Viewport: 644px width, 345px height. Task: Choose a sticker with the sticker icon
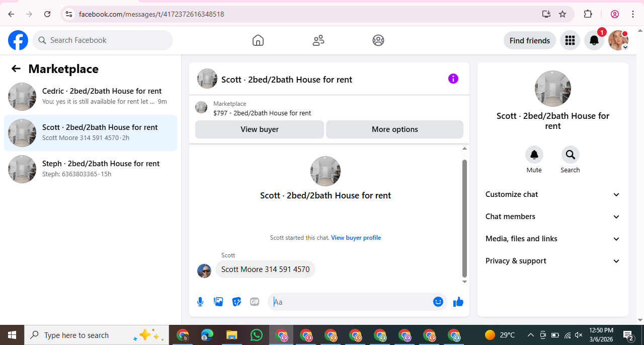pos(236,302)
